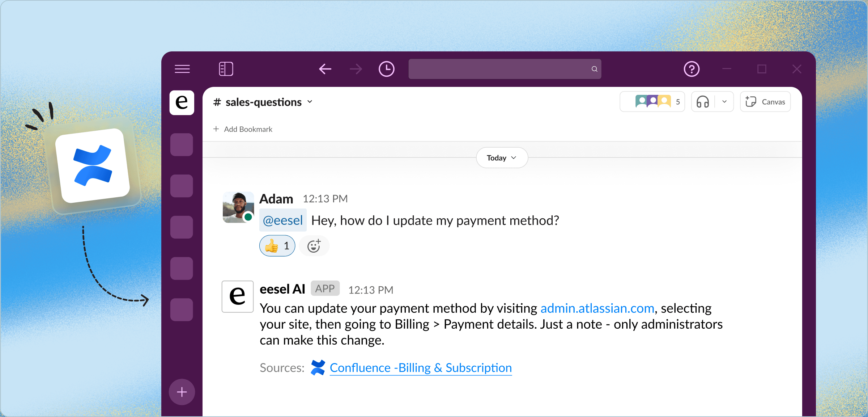Click the APP badge

point(325,288)
